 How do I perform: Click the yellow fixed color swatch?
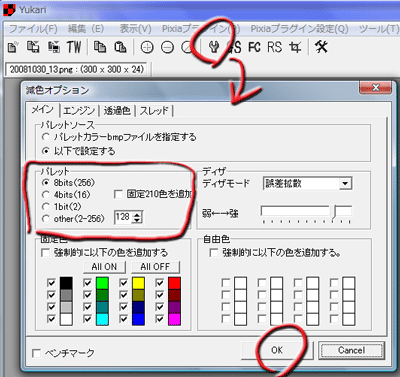[138, 283]
